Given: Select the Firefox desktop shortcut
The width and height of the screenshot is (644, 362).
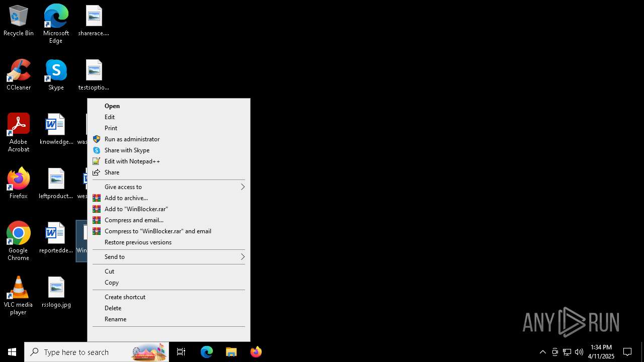Looking at the screenshot, I should 19,184.
